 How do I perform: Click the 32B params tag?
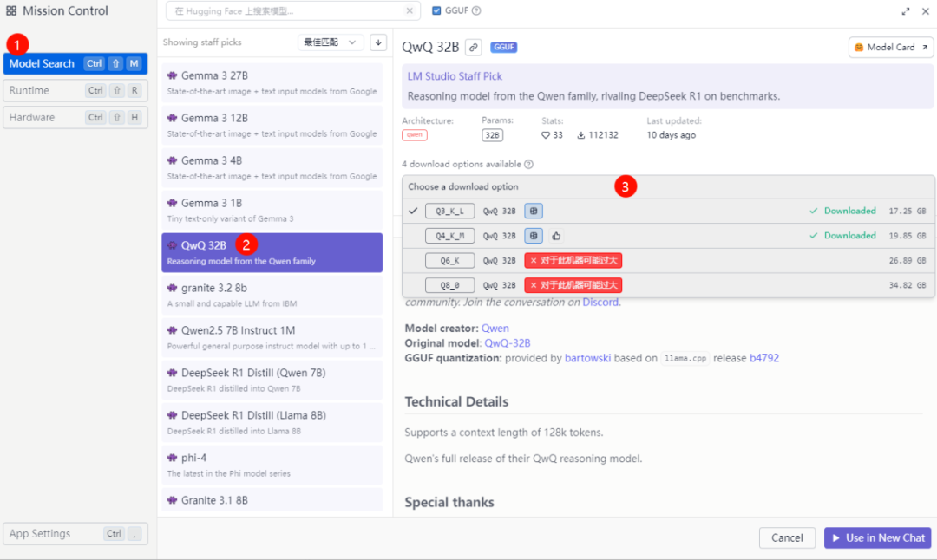pyautogui.click(x=493, y=135)
